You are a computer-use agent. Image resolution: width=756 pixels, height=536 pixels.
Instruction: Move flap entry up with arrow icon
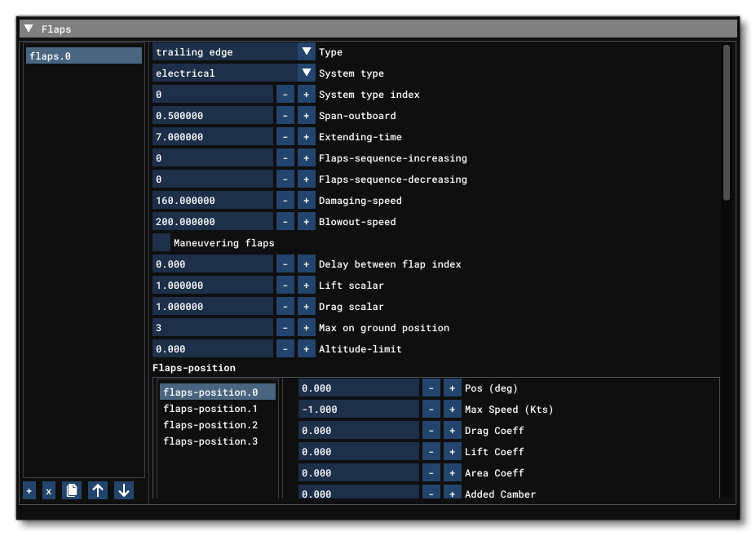[x=98, y=491]
